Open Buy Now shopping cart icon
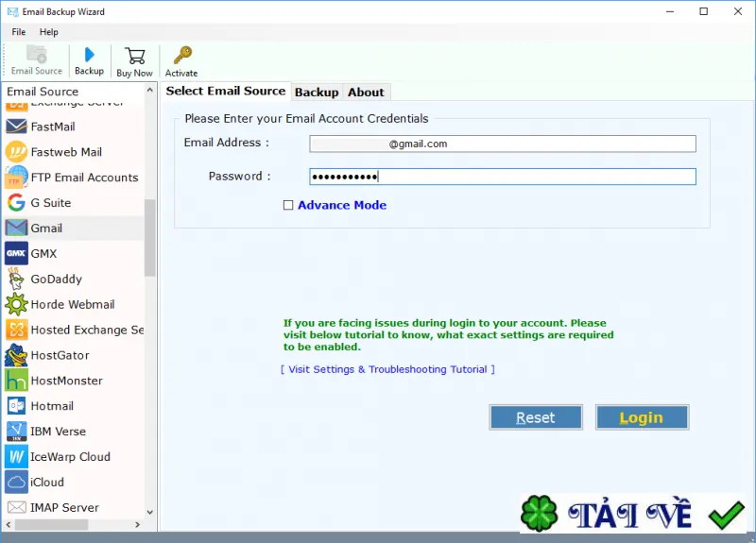This screenshot has width=756, height=543. (x=134, y=56)
